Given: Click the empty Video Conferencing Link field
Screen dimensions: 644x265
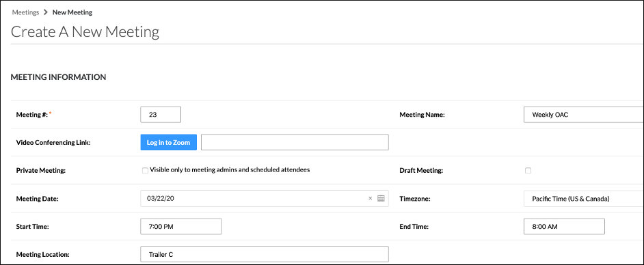Looking at the screenshot, I should [295, 142].
